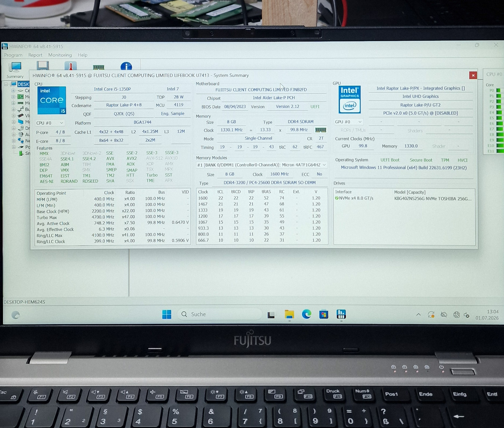This screenshot has width=504, height=428.
Task: Open the Summary toolbar icon
Action: (15, 70)
